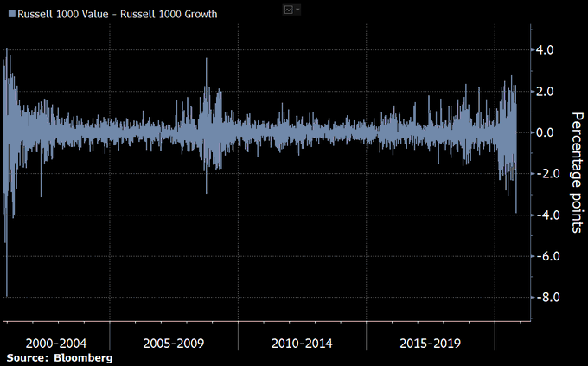Click the '2005-2009' axis label
This screenshot has height=366, width=588.
click(x=174, y=344)
